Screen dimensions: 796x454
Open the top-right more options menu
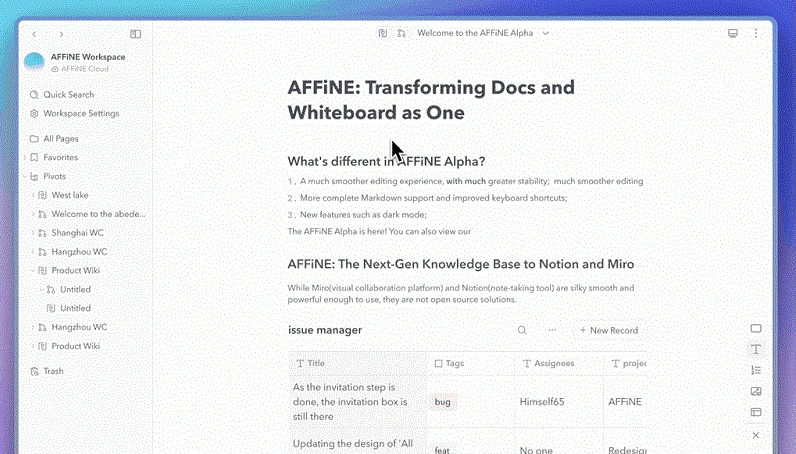755,33
